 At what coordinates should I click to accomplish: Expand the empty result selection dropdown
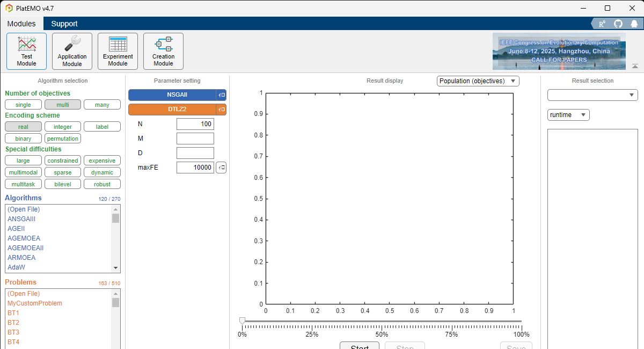coord(592,95)
